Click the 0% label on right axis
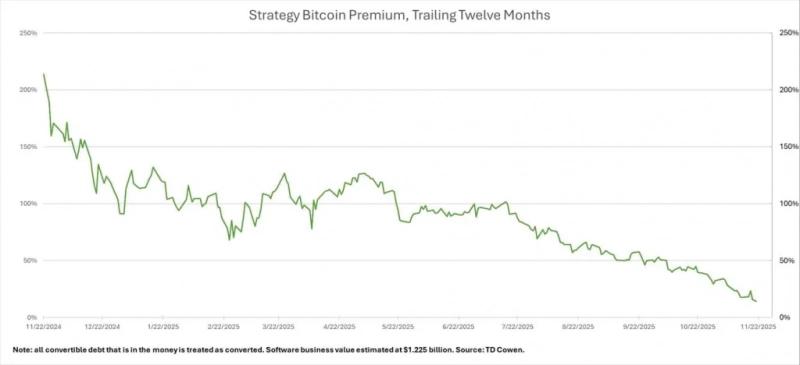This screenshot has height=365, width=800. 792,318
